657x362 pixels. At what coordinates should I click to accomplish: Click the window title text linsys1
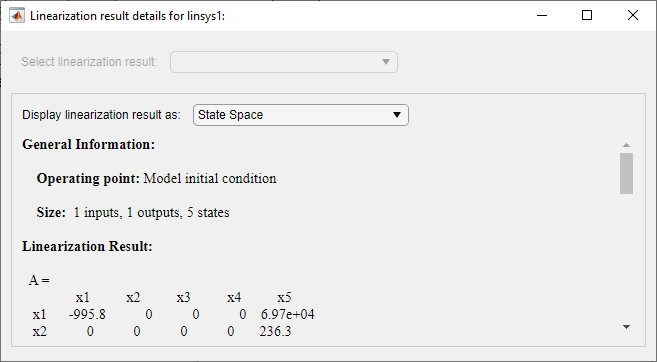127,16
